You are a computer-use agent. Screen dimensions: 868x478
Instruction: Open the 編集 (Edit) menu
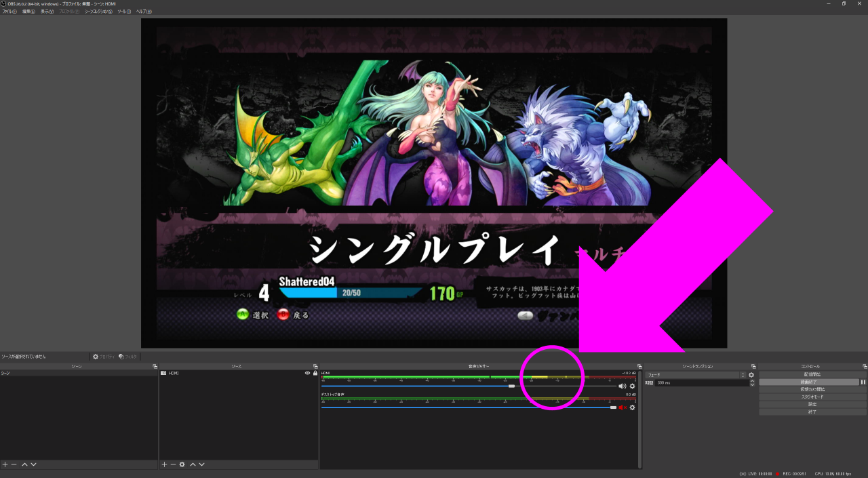[28, 12]
